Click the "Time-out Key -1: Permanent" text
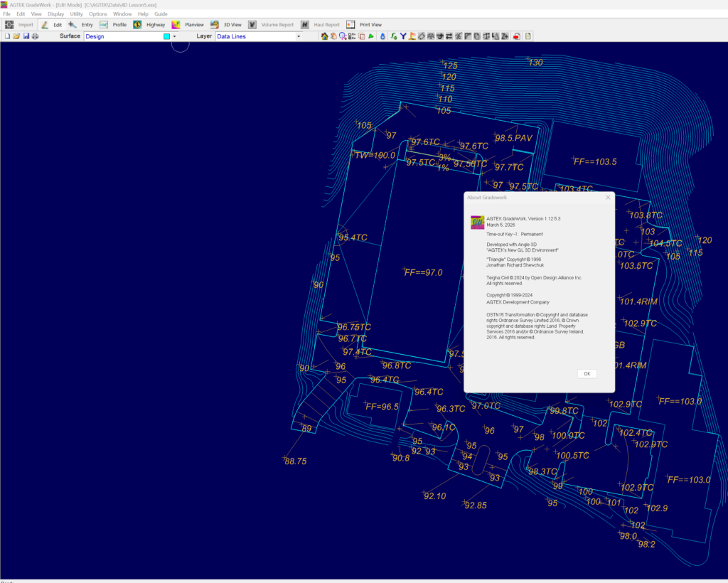The image size is (728, 583). (x=515, y=235)
